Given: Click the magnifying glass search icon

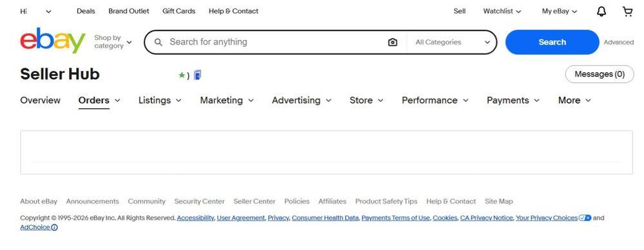Looking at the screenshot, I should click(158, 43).
